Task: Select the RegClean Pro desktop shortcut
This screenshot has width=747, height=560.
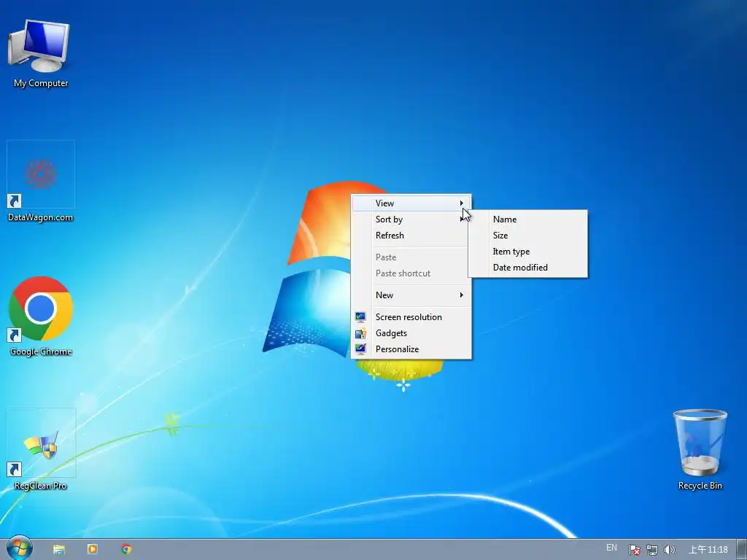Action: pos(41,451)
